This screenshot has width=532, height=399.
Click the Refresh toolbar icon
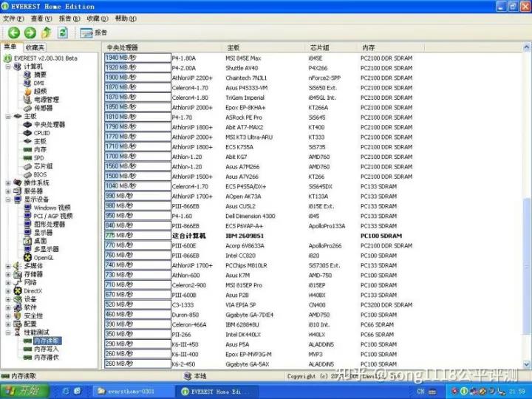click(63, 33)
